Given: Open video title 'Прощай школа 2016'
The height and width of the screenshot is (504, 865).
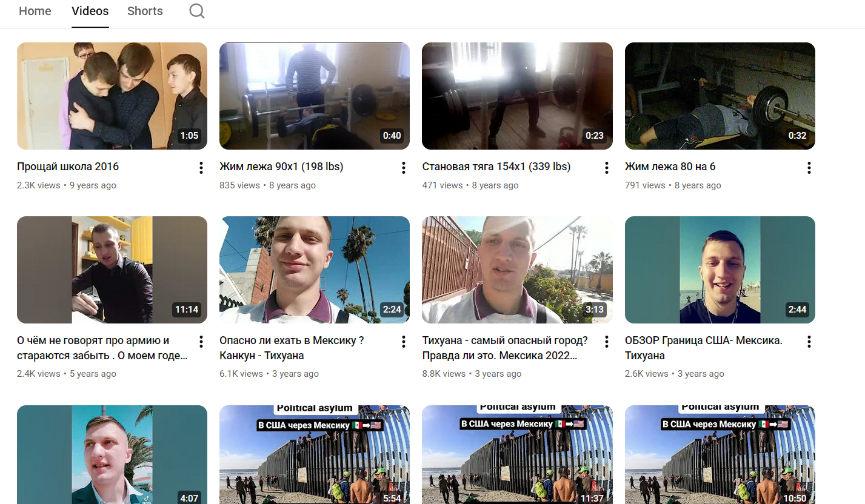Looking at the screenshot, I should tap(68, 167).
